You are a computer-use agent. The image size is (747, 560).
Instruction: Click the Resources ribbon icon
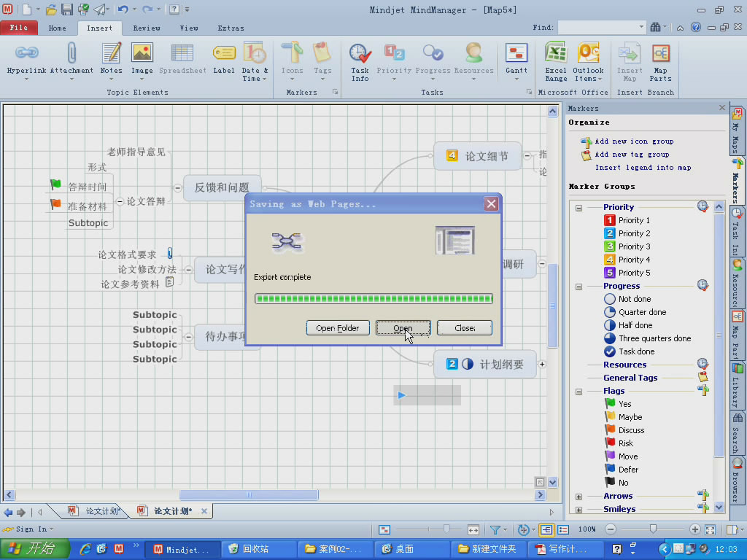pos(473,53)
